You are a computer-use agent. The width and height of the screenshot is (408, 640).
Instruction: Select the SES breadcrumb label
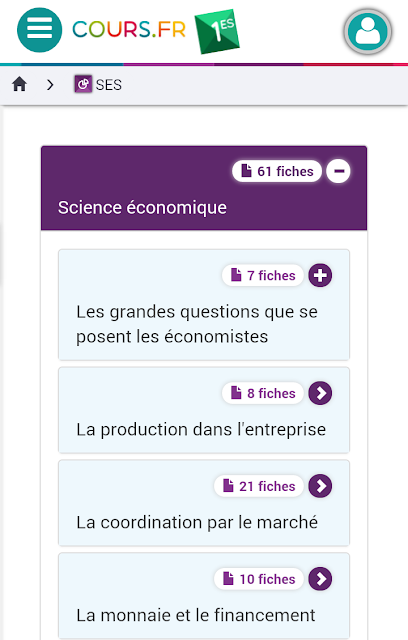coord(109,85)
